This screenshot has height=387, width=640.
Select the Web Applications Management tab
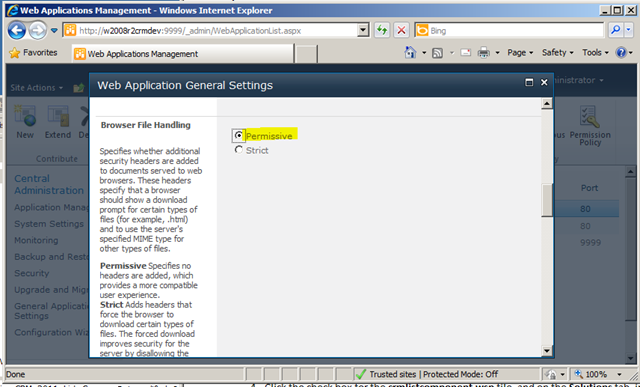182,54
